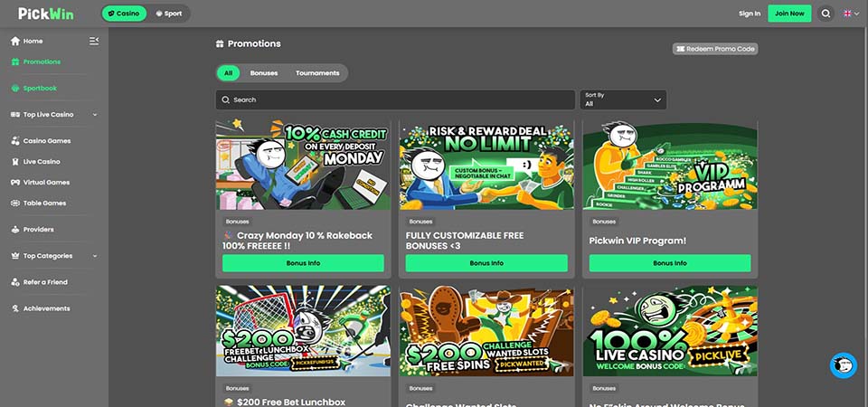
Task: Click the Refer a Friend icon
Action: (15, 282)
